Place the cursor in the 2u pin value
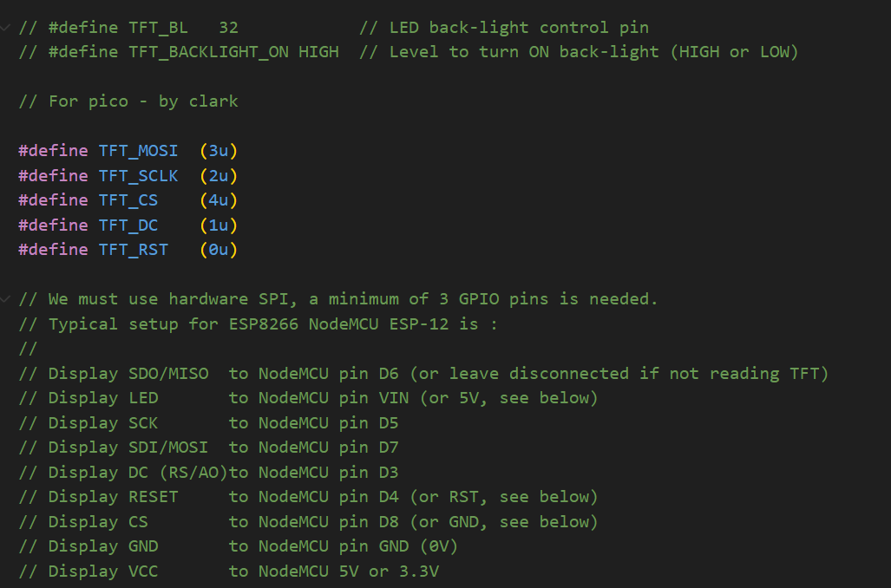The image size is (891, 588). click(219, 175)
